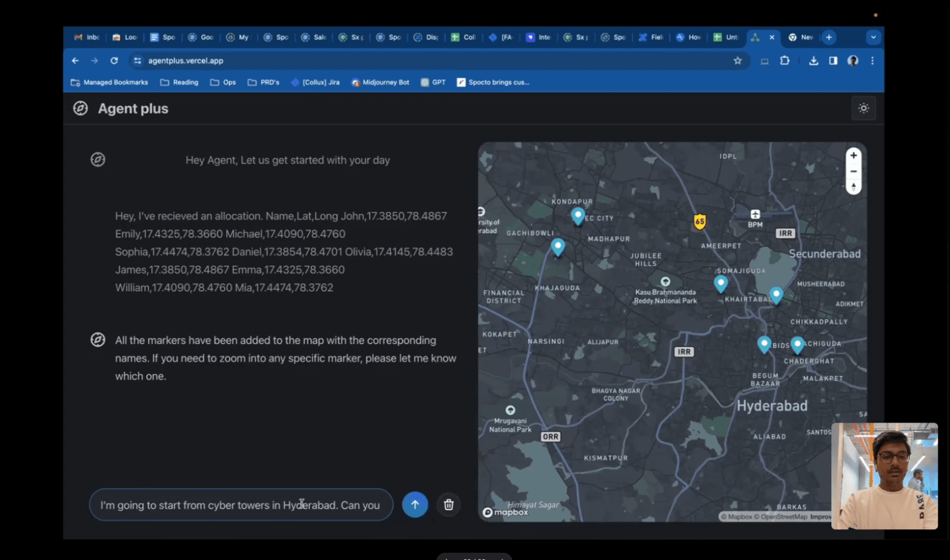Screen dimensions: 950x560
Task: Close the active agentplus tab
Action: (x=772, y=38)
